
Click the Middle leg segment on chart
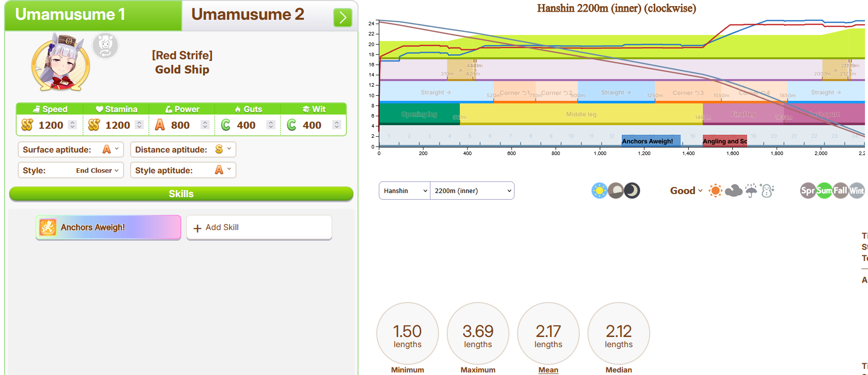(x=581, y=114)
